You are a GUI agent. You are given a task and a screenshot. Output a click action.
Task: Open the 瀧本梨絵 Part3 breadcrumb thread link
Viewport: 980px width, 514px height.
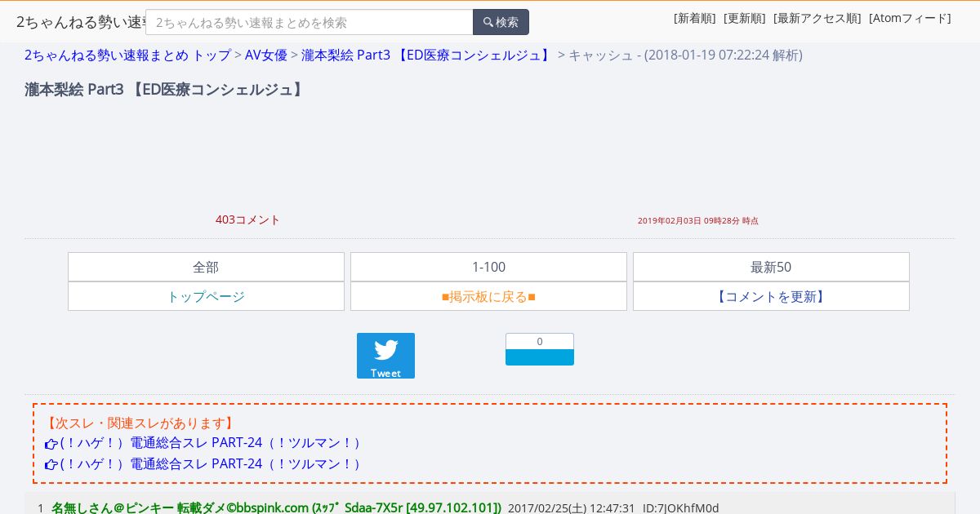pos(428,55)
